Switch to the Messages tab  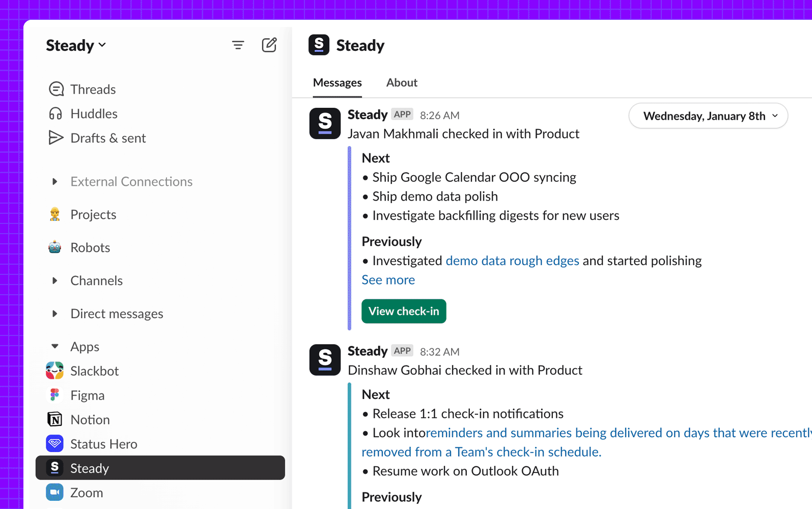click(338, 82)
